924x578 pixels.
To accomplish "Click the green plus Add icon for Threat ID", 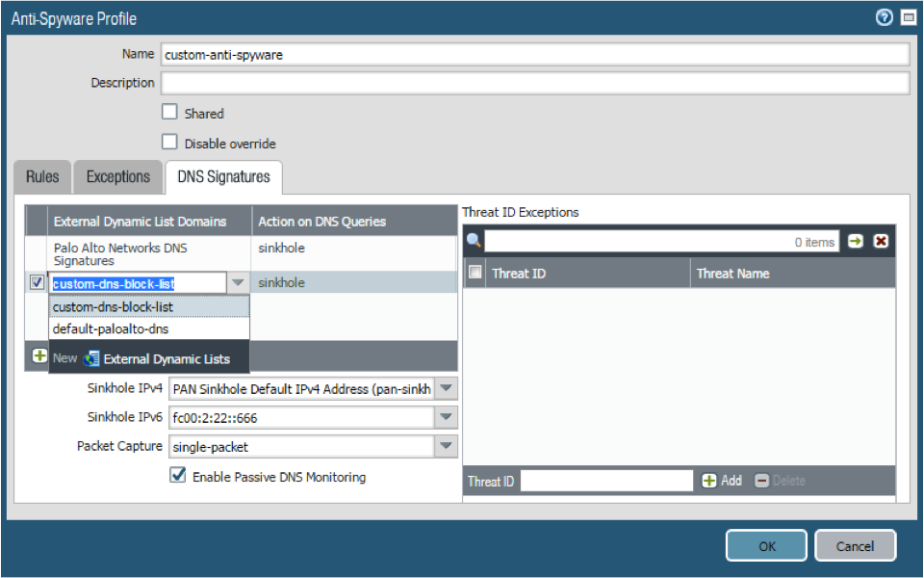I will 709,481.
